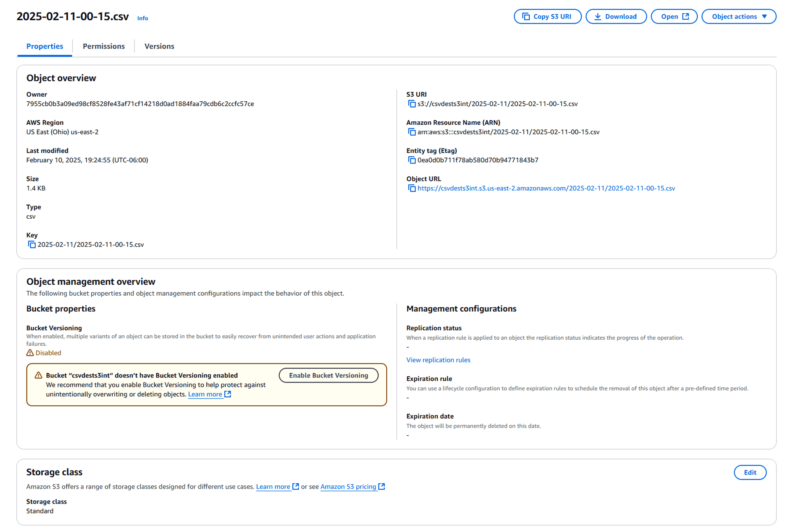
Task: Switch to the Permissions tab
Action: (x=104, y=46)
